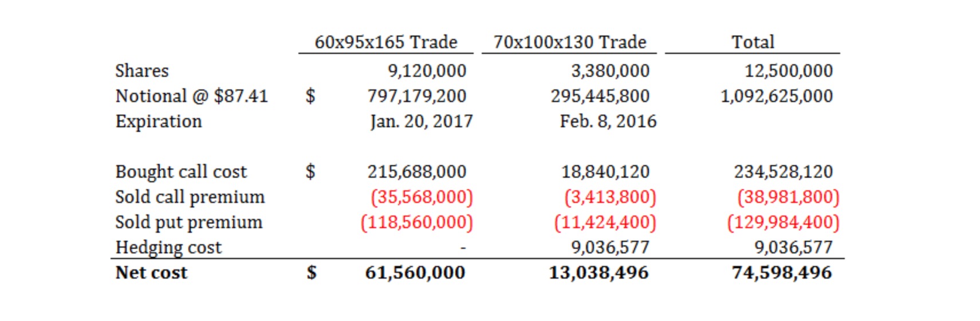Click the 9,036,577 hedging cost under 70x100x130
Screen dimensions: 980x321
611,247
